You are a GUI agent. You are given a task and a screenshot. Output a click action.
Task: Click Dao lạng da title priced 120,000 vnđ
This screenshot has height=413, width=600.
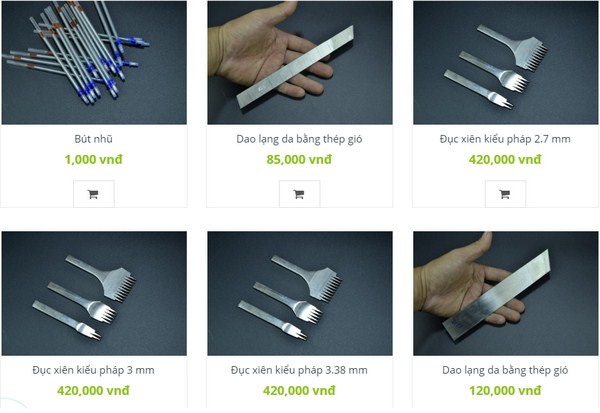[505, 371]
